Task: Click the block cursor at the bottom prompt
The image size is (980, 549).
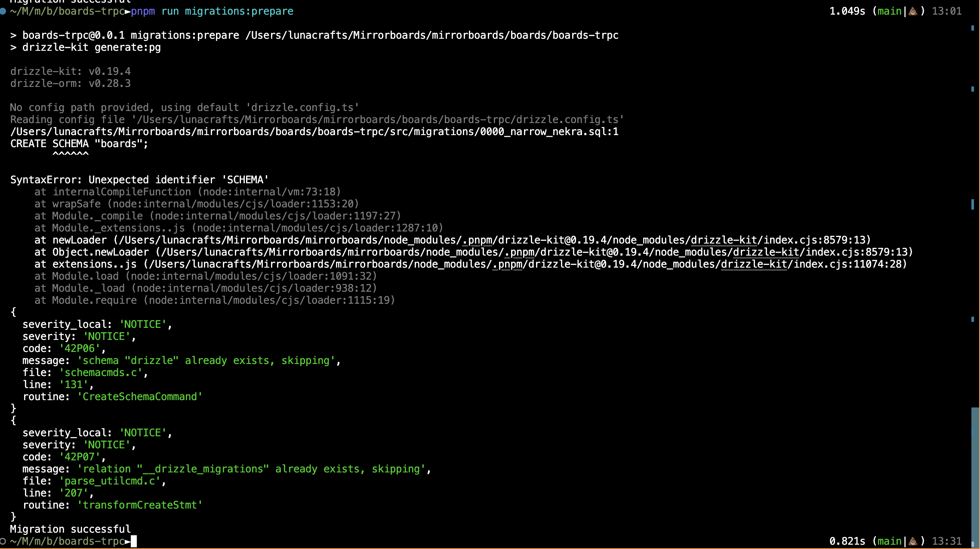Action: pos(134,541)
